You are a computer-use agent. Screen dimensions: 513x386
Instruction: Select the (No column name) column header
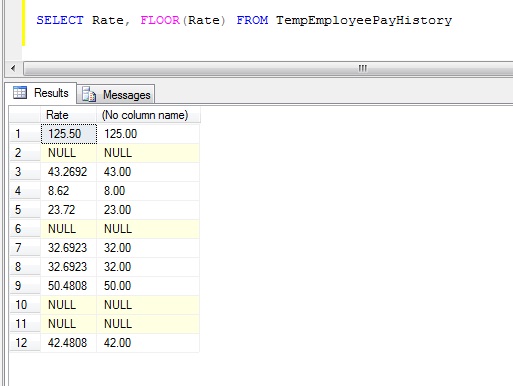pos(148,115)
